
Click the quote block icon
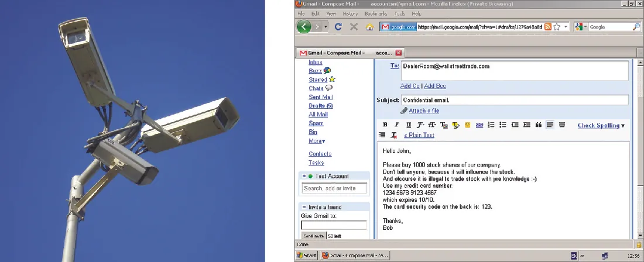(x=537, y=125)
